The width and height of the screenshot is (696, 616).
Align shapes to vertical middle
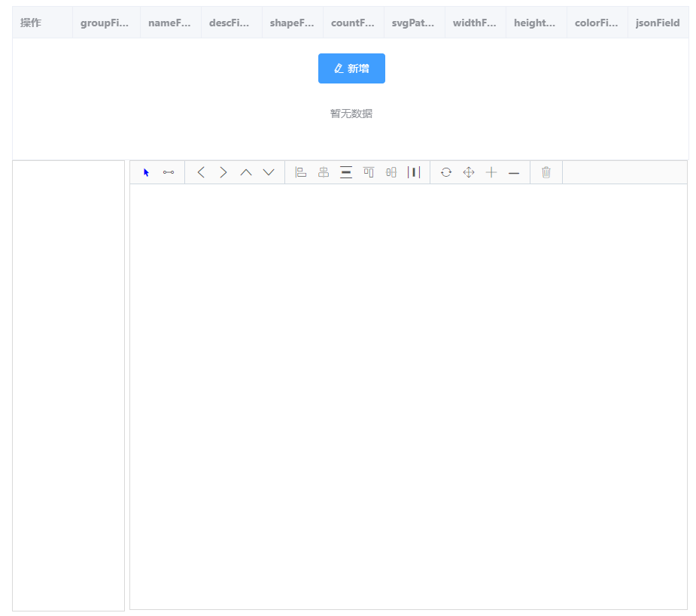391,172
